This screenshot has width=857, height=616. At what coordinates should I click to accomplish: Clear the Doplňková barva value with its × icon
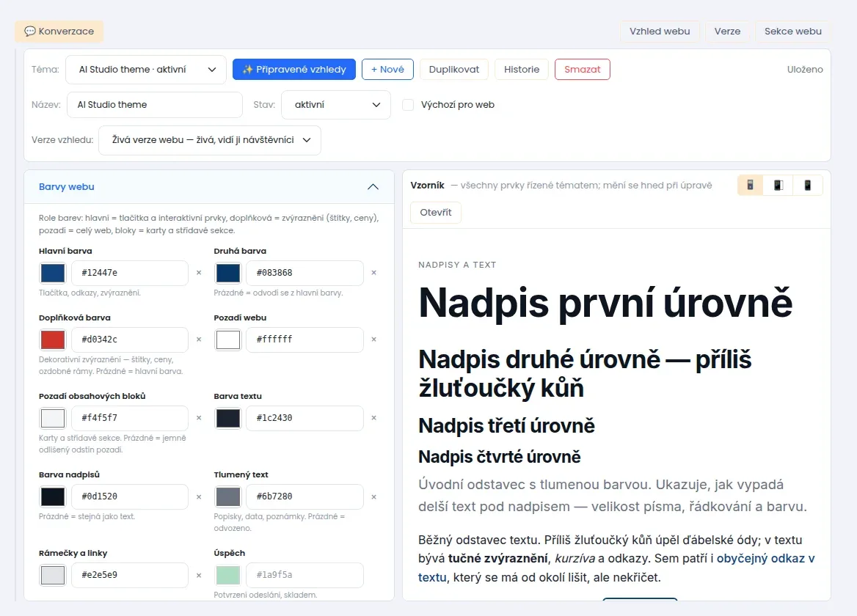tap(199, 339)
